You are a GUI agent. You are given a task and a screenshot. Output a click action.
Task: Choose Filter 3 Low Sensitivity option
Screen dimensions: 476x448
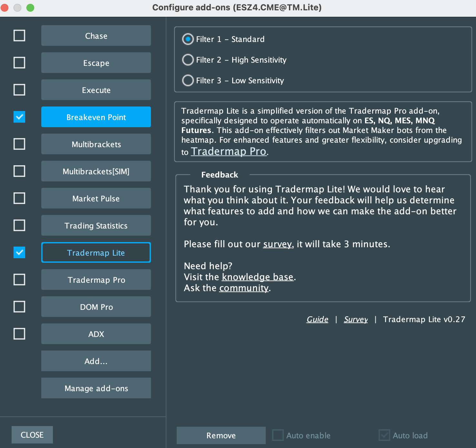tap(188, 80)
